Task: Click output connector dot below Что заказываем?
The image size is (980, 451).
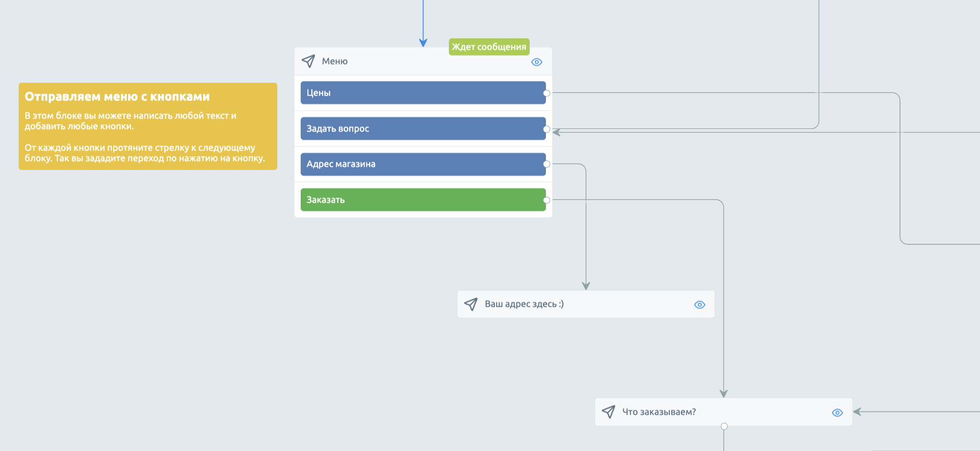Action: 724,426
